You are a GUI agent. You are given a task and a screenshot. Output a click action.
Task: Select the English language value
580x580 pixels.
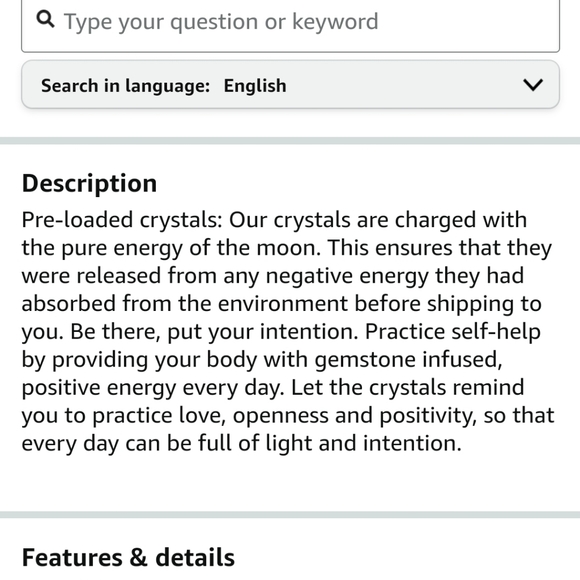click(x=255, y=86)
